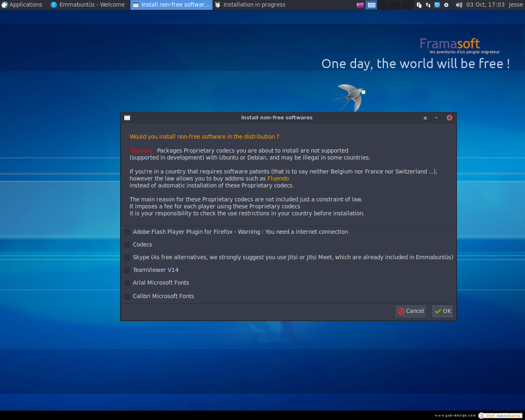525x420 pixels.
Task: Click the blue software update tray icon
Action: pos(437,5)
